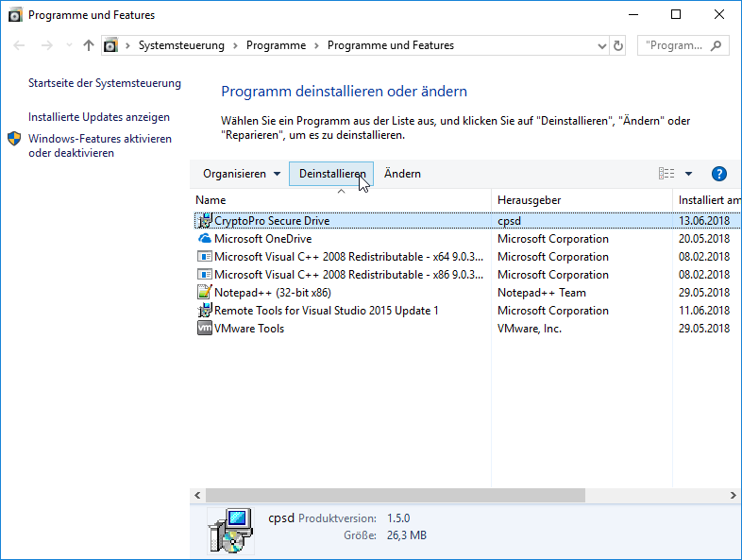The height and width of the screenshot is (560, 742).
Task: Expand the chevron before Systemsteuerung breadcrumb
Action: point(127,46)
